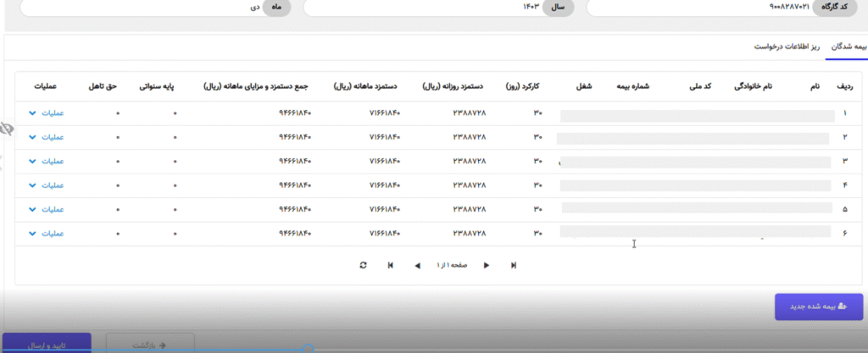
Task: Click the circular handle on the bottom progress bar
Action: coord(309,349)
